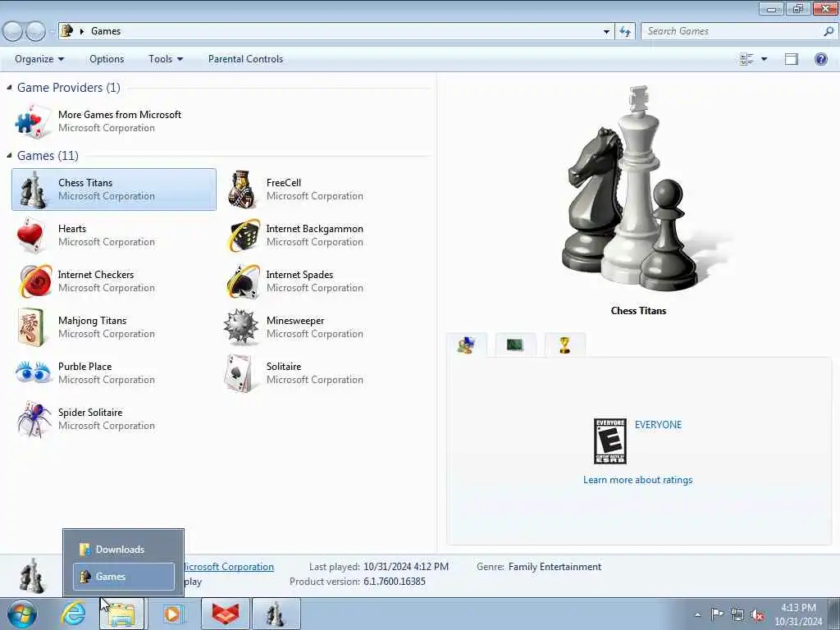Click the EVERYONE rating link

[658, 425]
